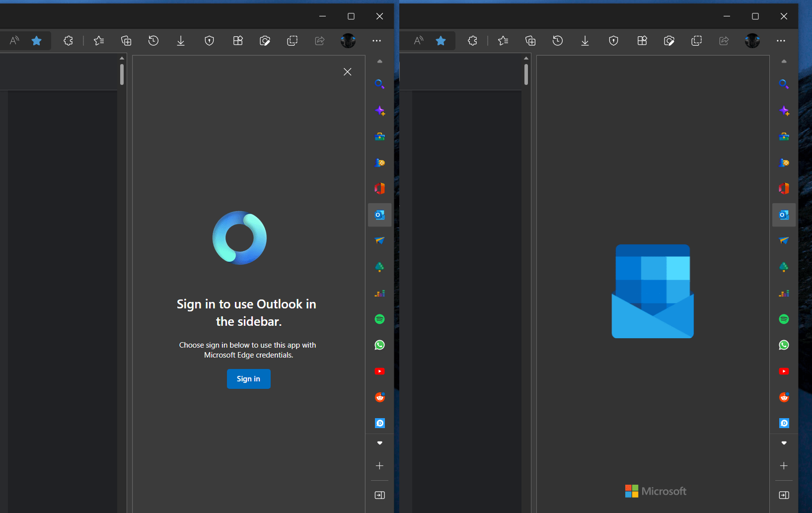Toggle the current page as favorite

point(37,41)
